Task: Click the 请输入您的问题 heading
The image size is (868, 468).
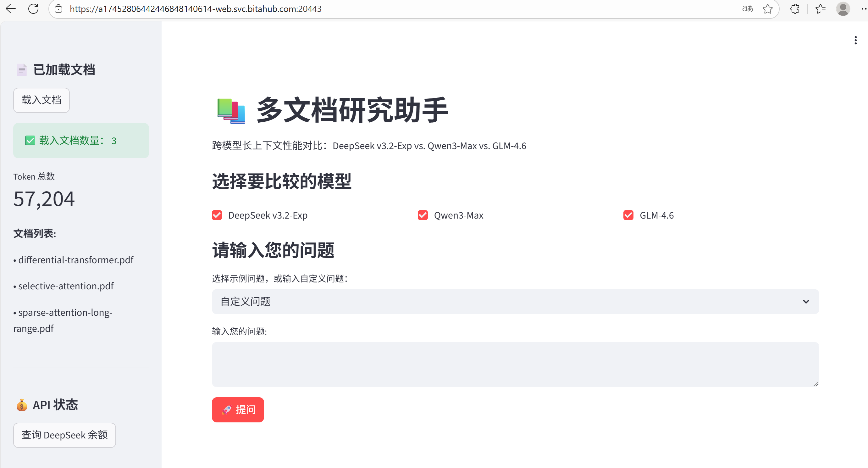Action: [x=273, y=250]
